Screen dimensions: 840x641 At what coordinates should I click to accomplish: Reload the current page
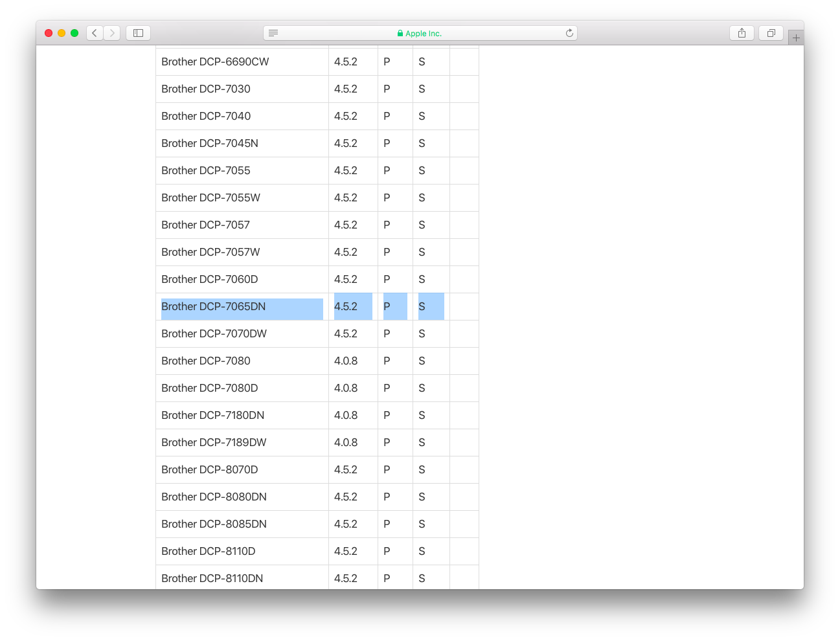(569, 33)
